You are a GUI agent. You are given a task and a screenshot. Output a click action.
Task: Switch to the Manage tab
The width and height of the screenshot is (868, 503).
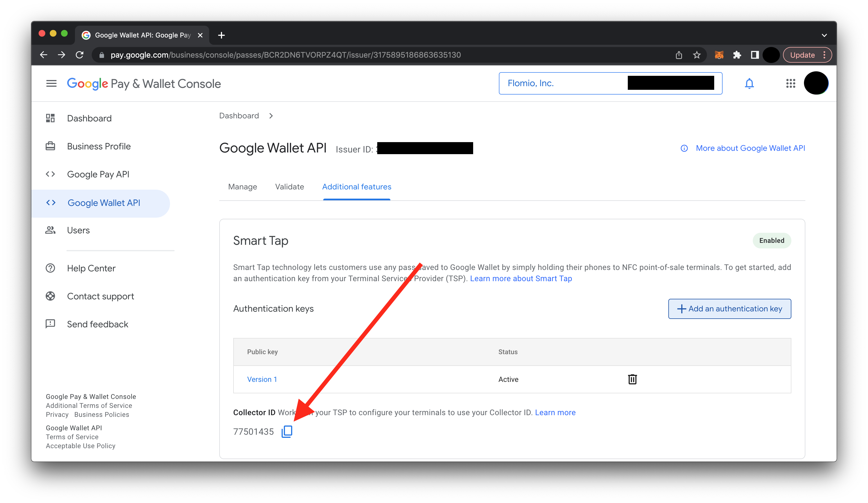pyautogui.click(x=242, y=187)
